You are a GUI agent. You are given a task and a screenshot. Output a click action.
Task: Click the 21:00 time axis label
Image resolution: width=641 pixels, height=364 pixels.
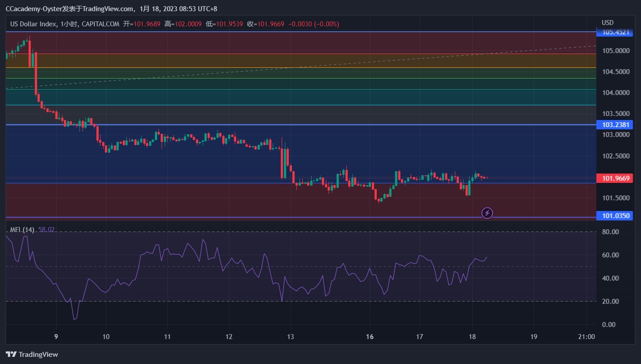[x=586, y=337]
